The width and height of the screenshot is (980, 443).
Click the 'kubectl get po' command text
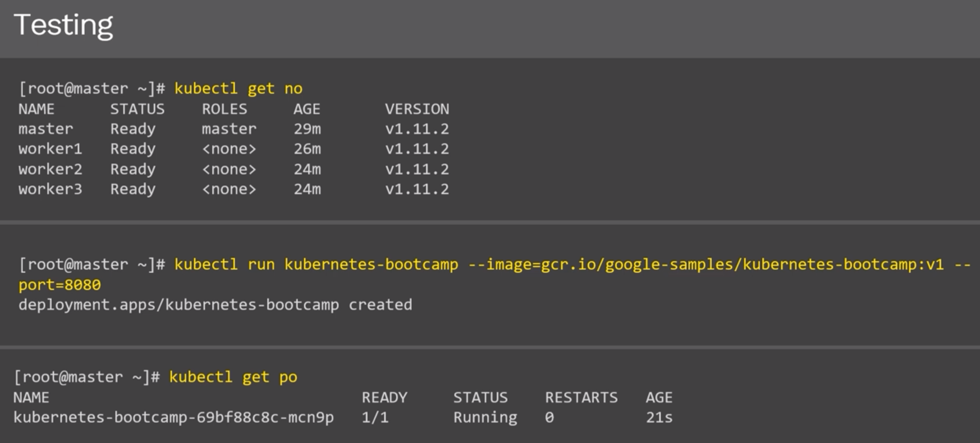(233, 377)
